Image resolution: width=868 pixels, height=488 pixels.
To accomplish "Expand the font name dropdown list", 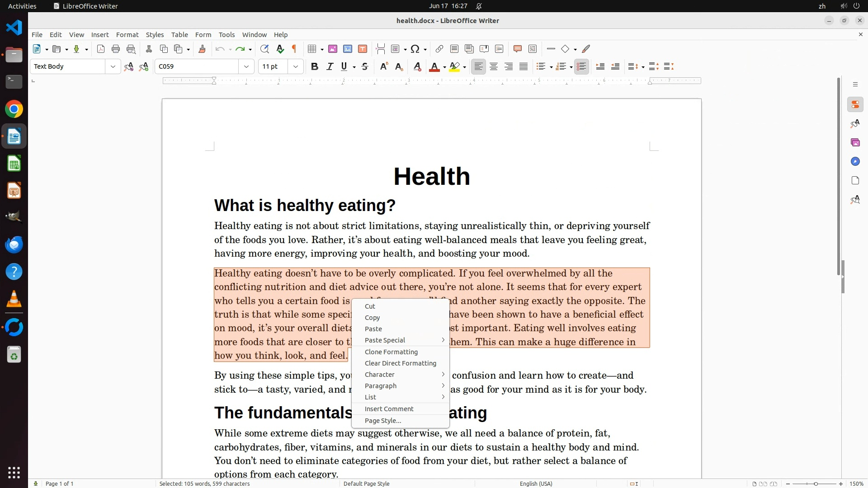I will (x=246, y=67).
